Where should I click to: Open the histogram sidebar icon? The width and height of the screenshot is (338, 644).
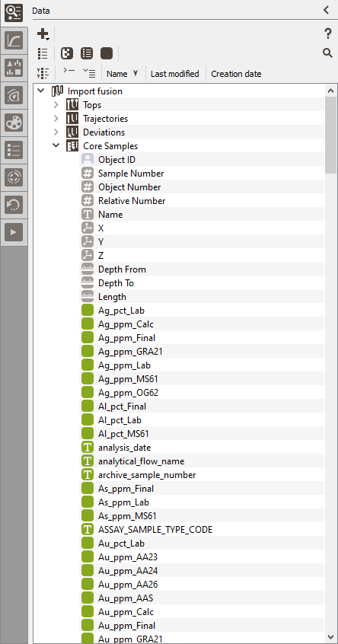(x=14, y=68)
